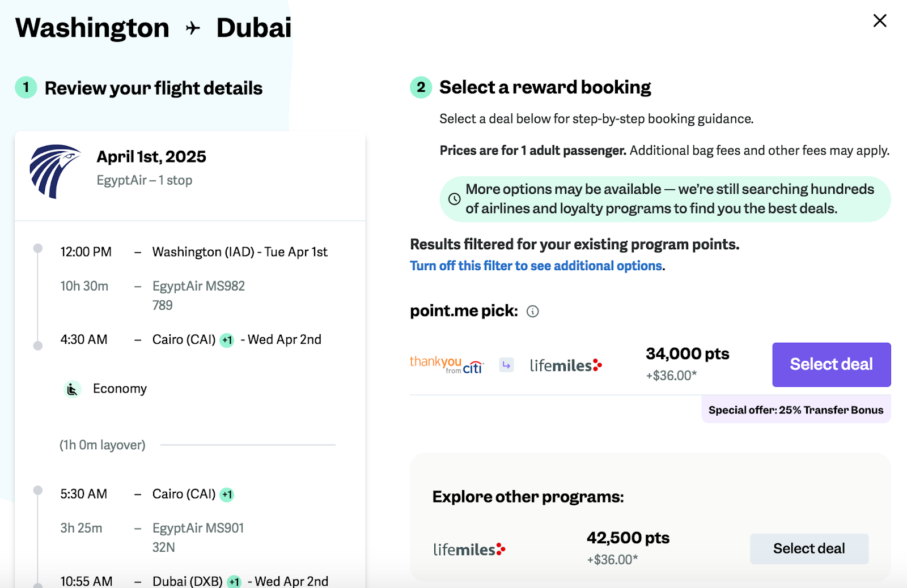Click the 42,500 pts price

tap(628, 538)
